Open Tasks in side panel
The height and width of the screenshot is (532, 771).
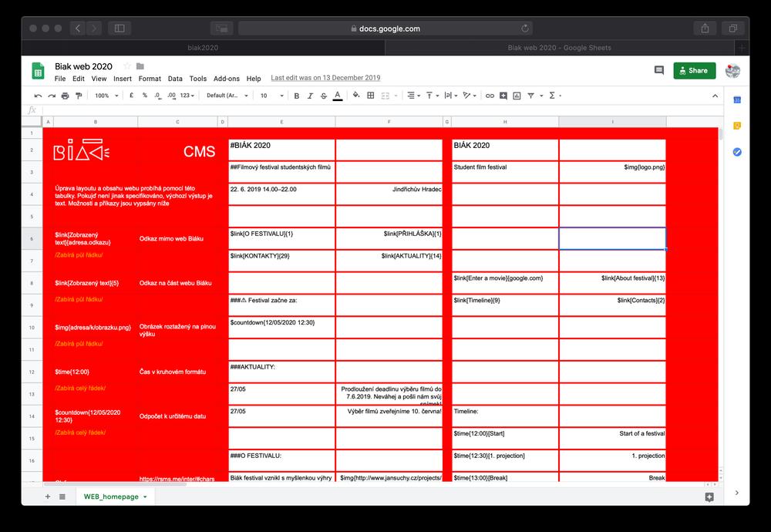click(737, 152)
